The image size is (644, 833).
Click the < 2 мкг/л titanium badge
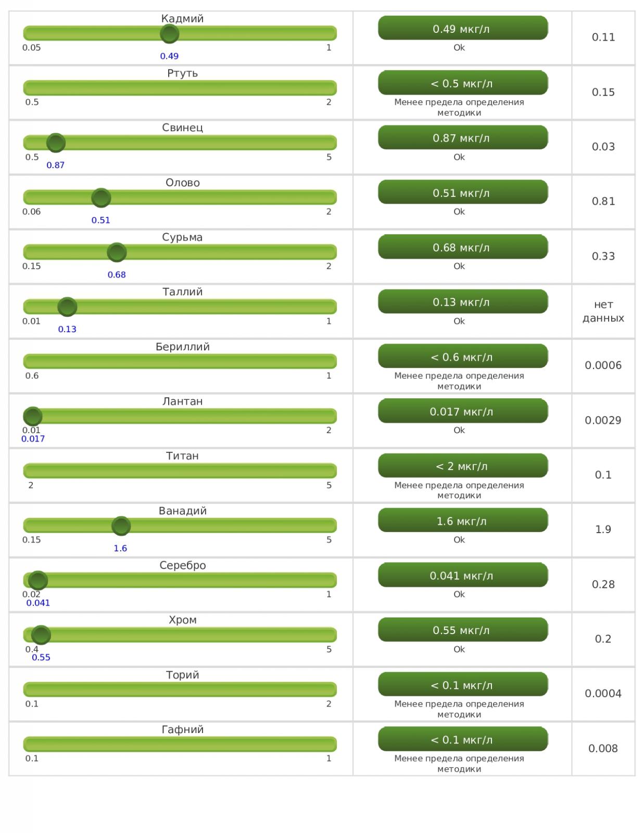click(x=463, y=466)
